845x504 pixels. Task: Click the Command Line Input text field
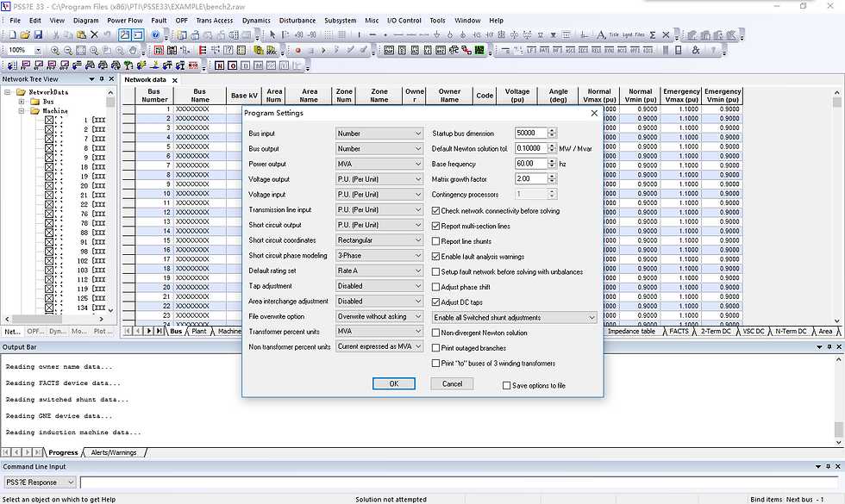pos(459,482)
